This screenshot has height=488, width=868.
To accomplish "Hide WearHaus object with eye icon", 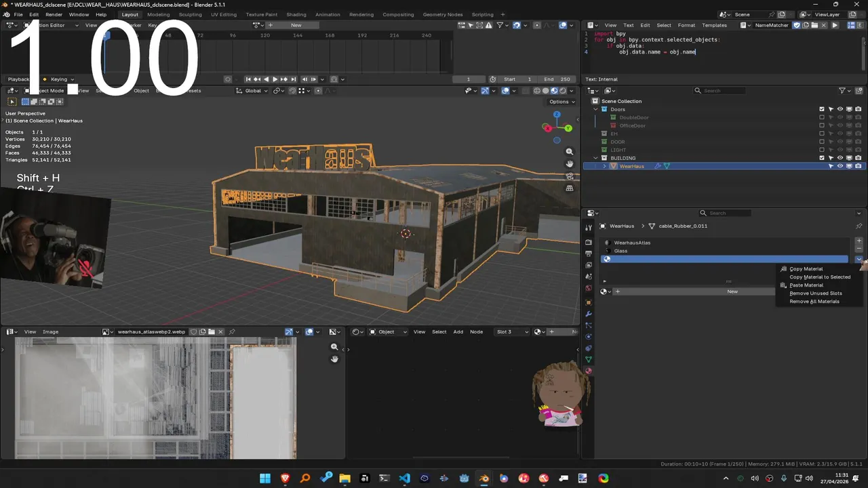I will point(840,166).
